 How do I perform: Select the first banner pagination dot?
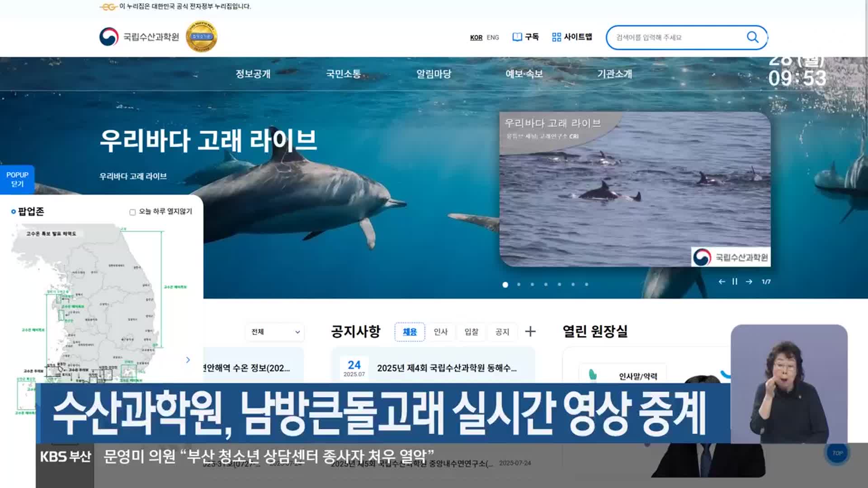505,285
